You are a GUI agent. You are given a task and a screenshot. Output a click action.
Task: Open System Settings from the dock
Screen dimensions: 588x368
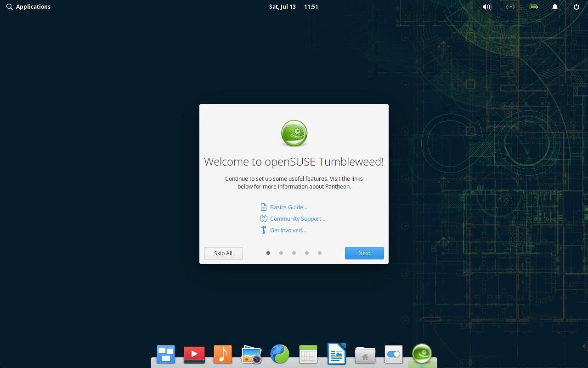(x=393, y=354)
